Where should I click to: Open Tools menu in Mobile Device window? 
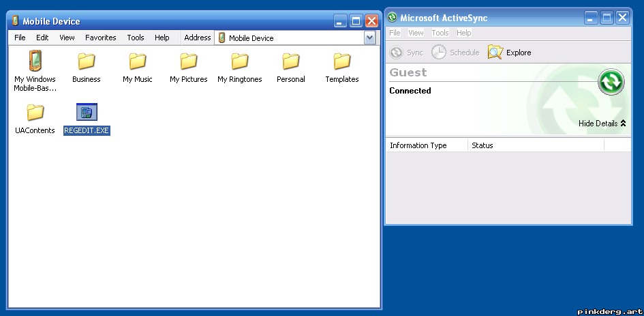136,38
